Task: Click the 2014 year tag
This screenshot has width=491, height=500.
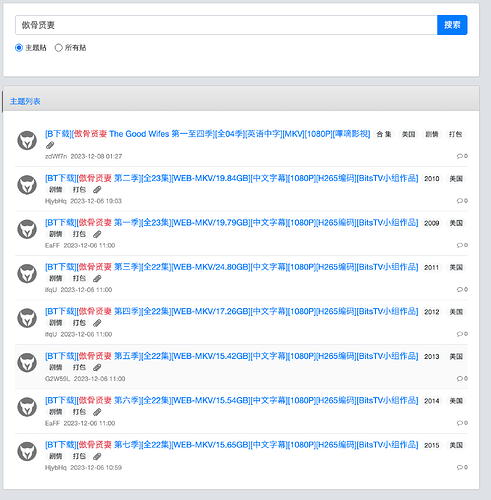Action: (432, 401)
